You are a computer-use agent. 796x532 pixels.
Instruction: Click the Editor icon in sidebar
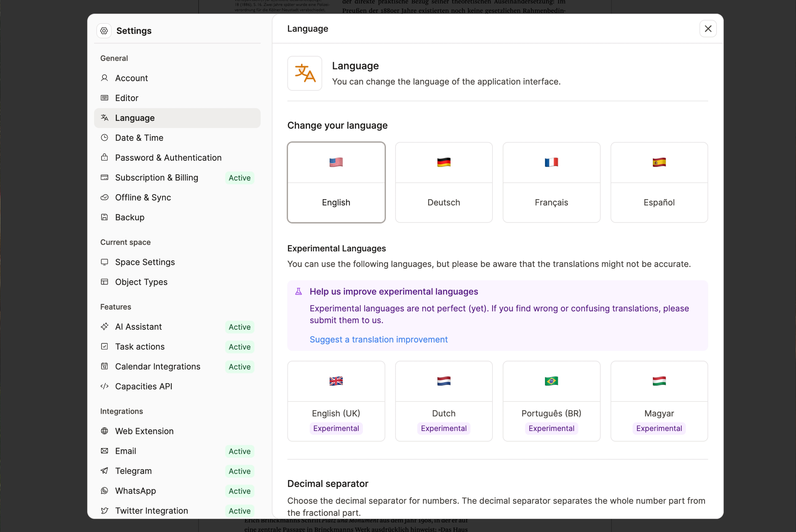click(104, 98)
